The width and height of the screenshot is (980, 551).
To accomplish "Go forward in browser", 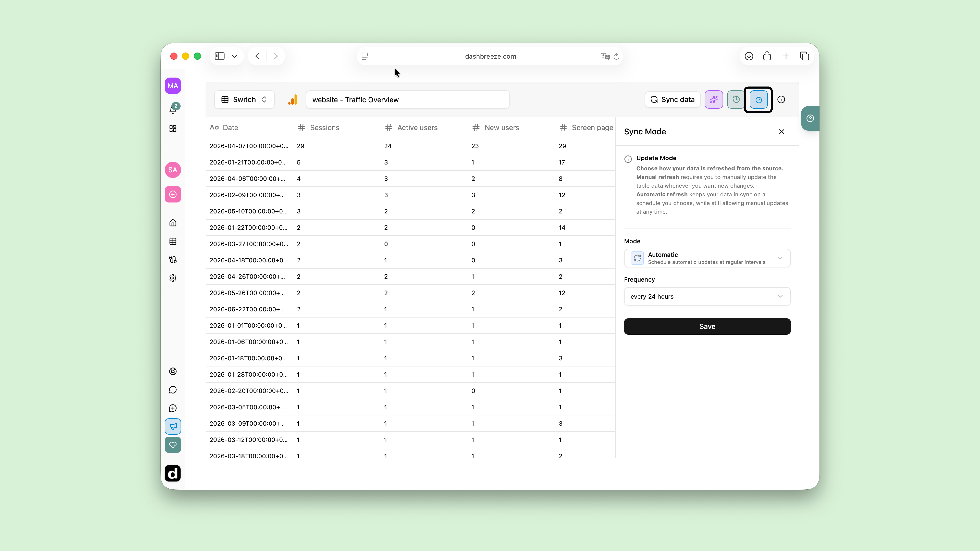I will tap(276, 56).
